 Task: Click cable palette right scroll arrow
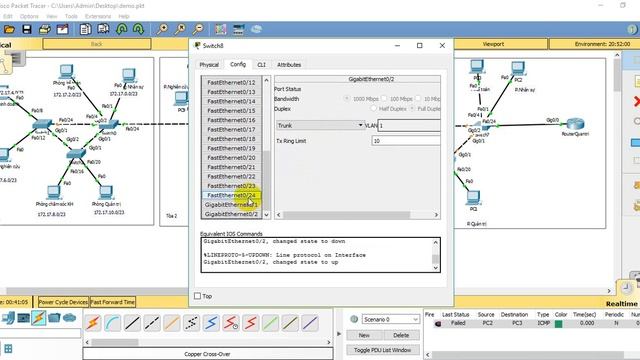(x=329, y=342)
